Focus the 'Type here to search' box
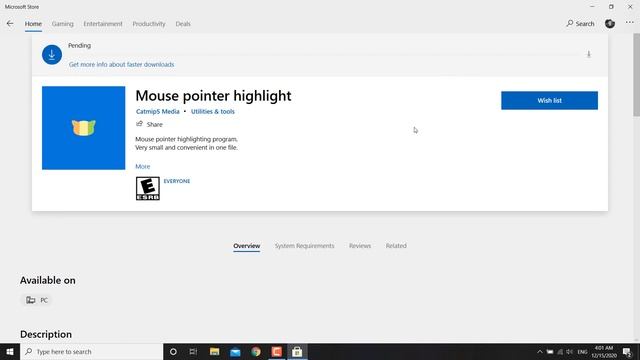Viewport: 640px width, 360px height. click(91, 351)
